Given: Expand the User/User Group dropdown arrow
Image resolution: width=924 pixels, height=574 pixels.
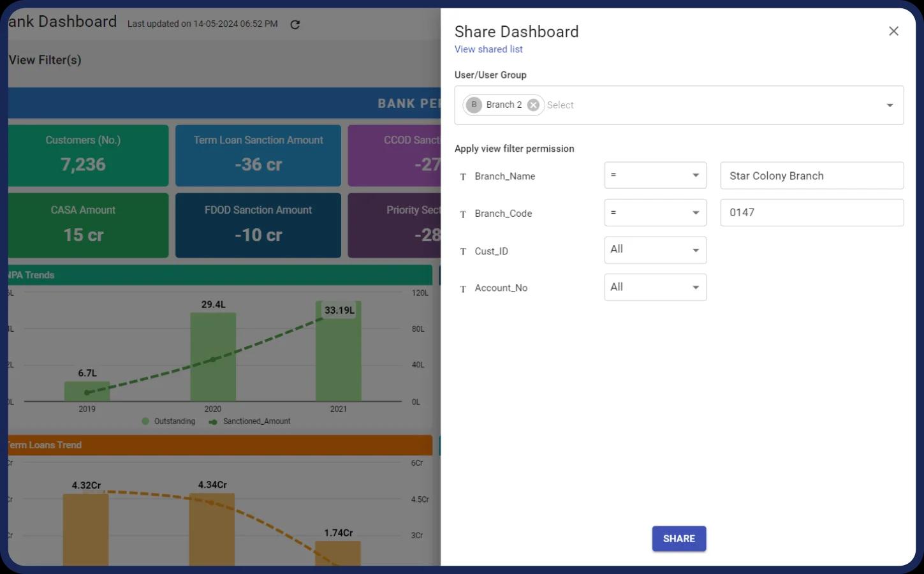Looking at the screenshot, I should 890,105.
